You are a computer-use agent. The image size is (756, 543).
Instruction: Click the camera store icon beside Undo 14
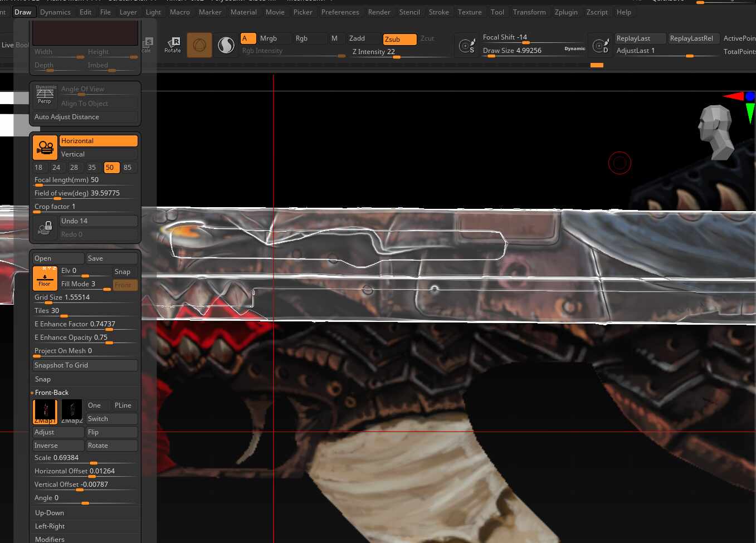pyautogui.click(x=45, y=227)
